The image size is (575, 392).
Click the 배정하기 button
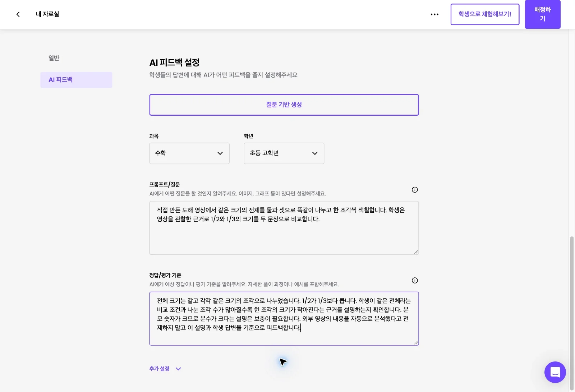tap(543, 14)
